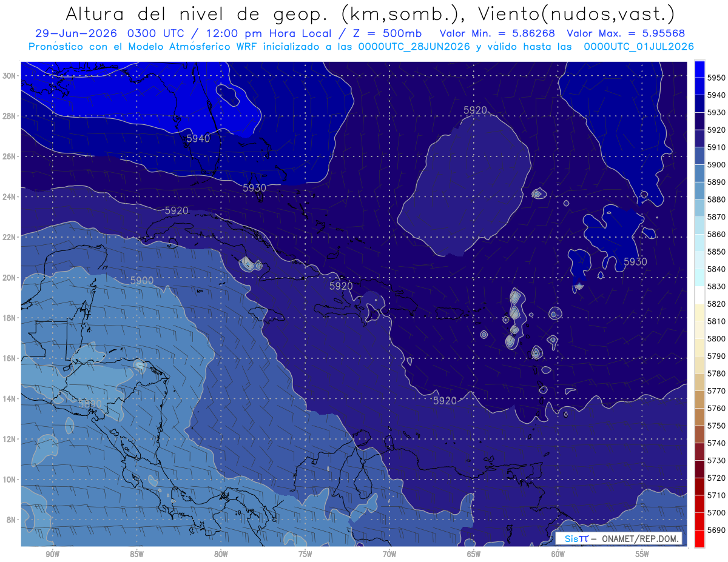Click the '70W' longitude label

click(x=389, y=554)
